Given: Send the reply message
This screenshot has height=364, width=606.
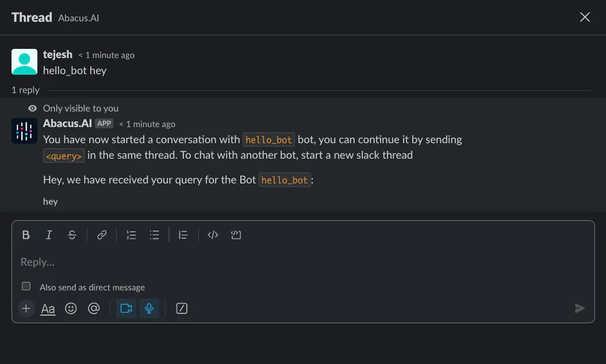Looking at the screenshot, I should [580, 309].
